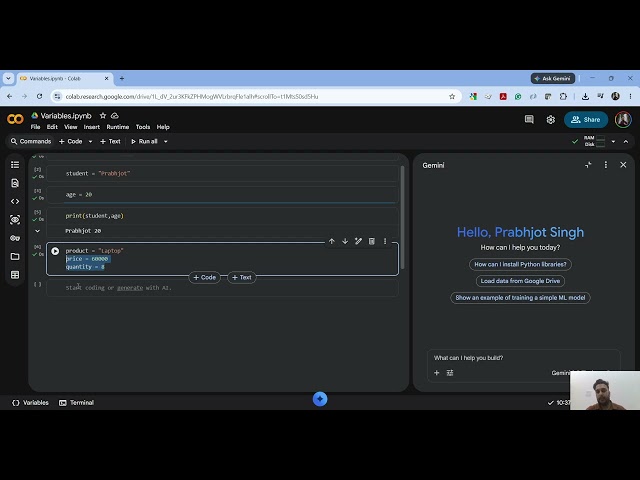This screenshot has height=480, width=640.
Task: Click the browser address bar
Action: [255, 97]
